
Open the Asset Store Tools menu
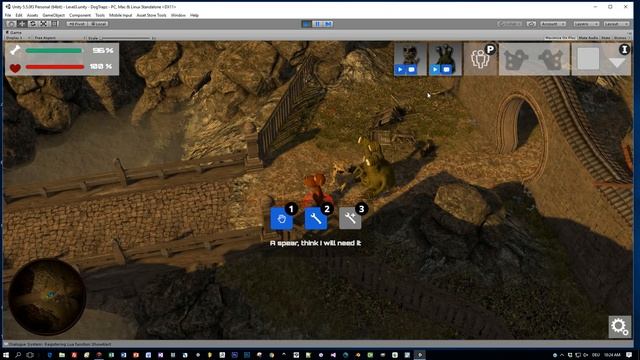151,15
